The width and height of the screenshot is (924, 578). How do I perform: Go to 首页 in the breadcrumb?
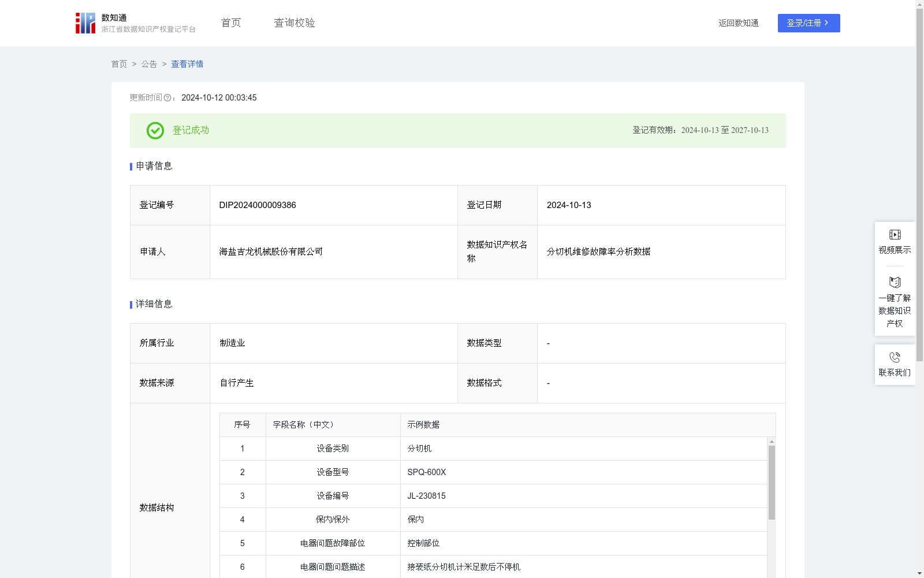click(119, 64)
